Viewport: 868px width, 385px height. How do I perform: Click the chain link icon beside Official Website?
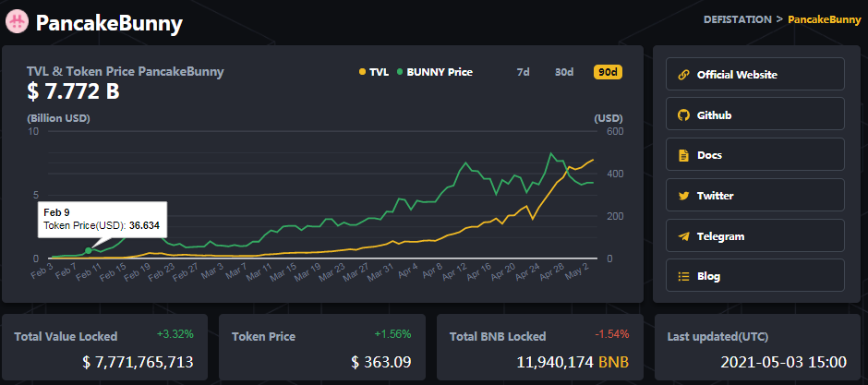coord(683,75)
